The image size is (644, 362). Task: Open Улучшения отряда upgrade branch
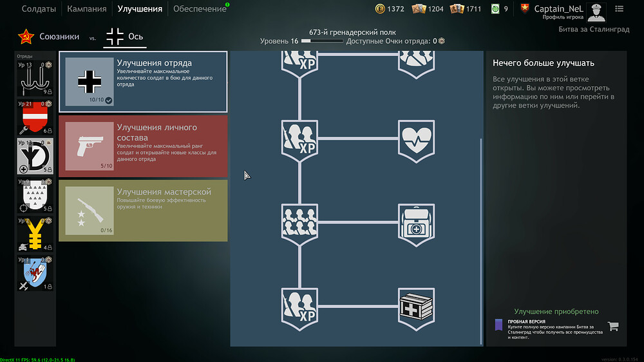click(x=143, y=82)
